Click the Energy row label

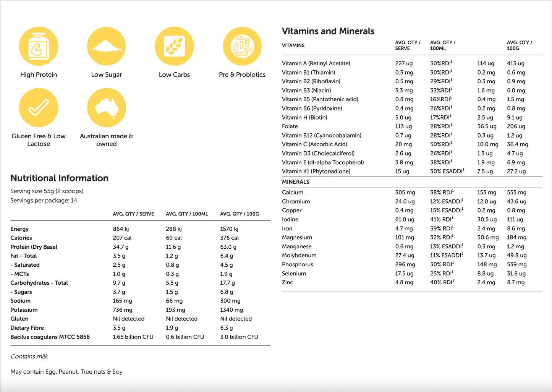[x=19, y=229]
